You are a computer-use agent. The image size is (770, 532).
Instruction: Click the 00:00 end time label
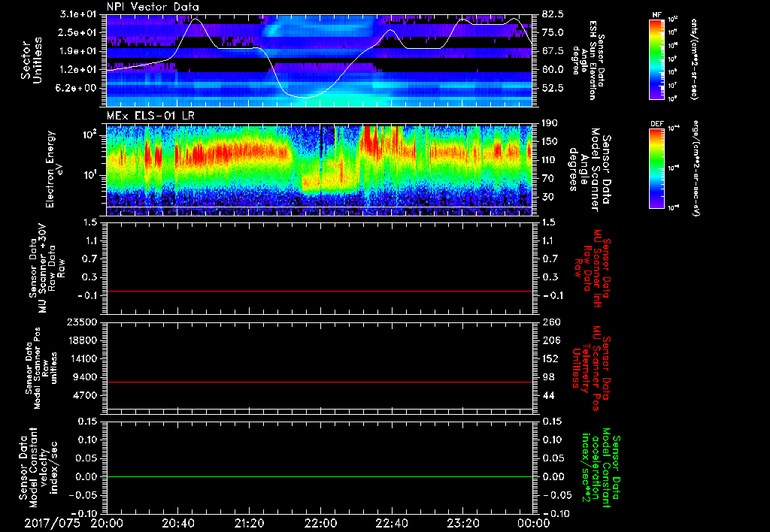[534, 523]
